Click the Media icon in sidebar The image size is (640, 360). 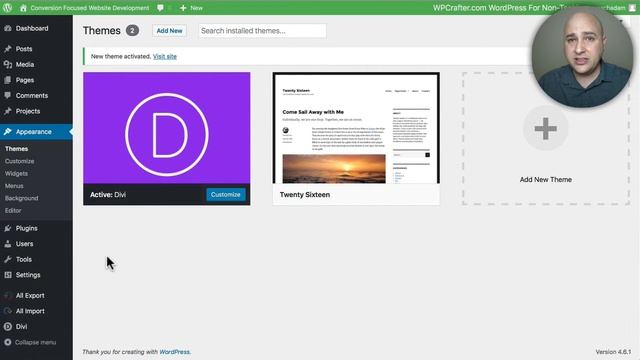tap(8, 64)
